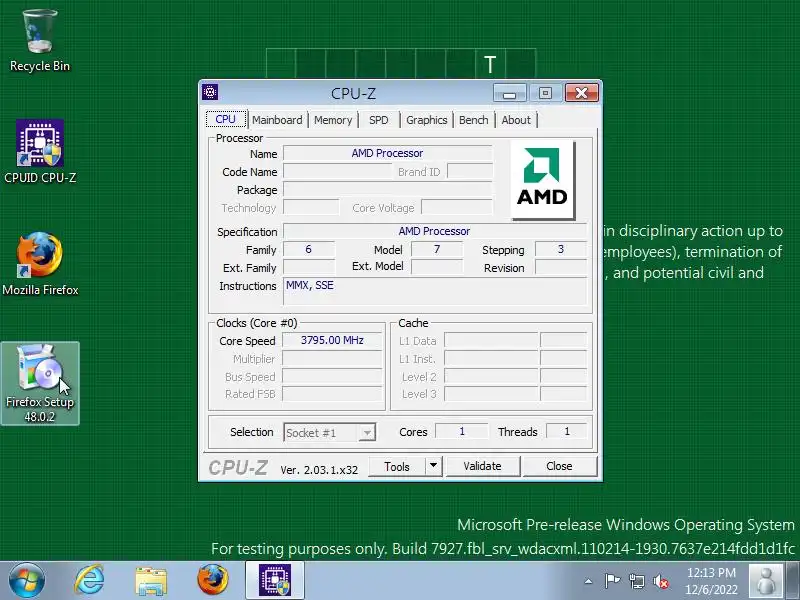800x600 pixels.
Task: Switch to the Mainboard tab
Action: (x=277, y=120)
